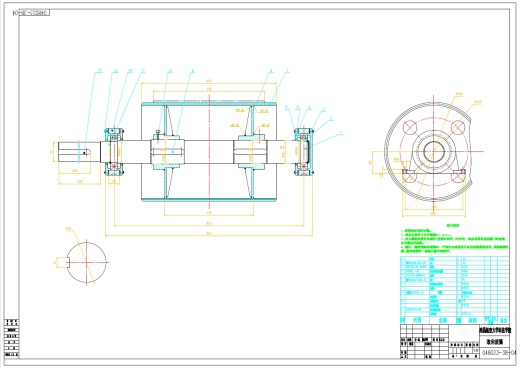The width and height of the screenshot is (520, 368).
Task: Click part balloon number 14
Action: (x=130, y=71)
